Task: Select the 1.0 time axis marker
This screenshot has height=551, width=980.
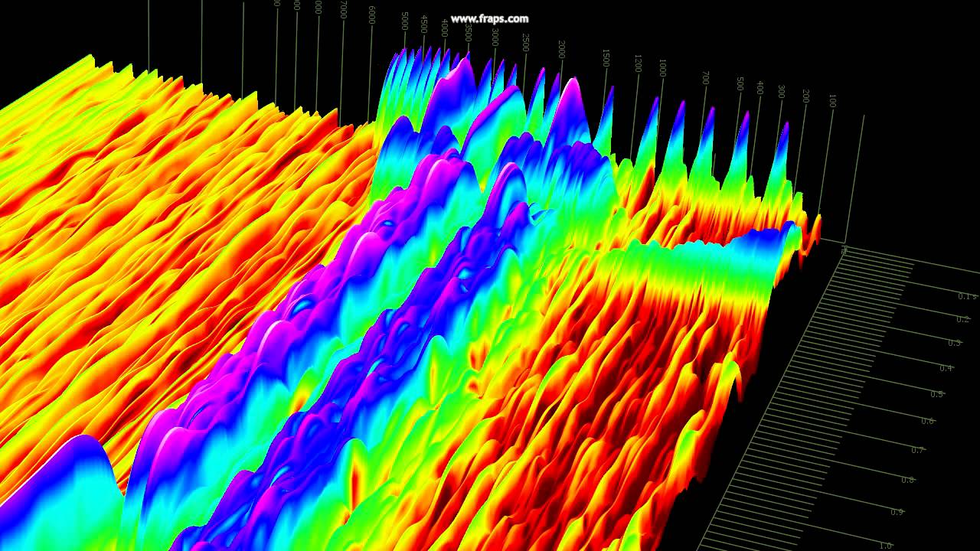Action: pyautogui.click(x=885, y=543)
